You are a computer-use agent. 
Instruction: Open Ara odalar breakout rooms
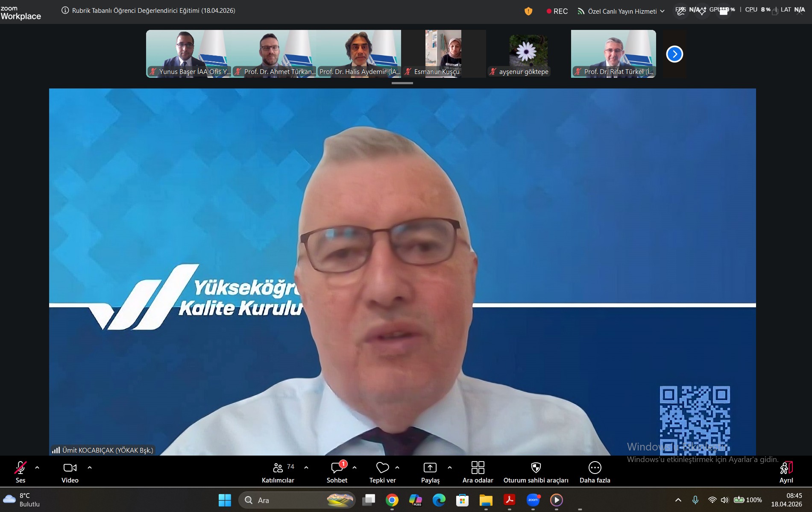tap(478, 472)
